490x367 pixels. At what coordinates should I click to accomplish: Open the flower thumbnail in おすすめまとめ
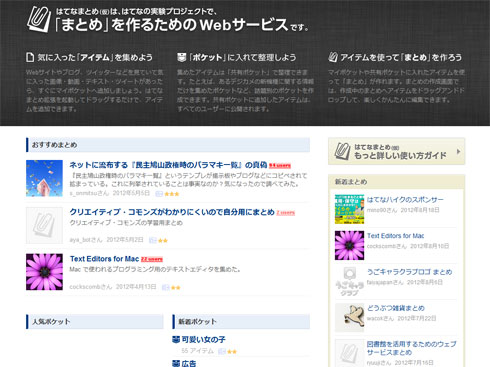coord(44,272)
